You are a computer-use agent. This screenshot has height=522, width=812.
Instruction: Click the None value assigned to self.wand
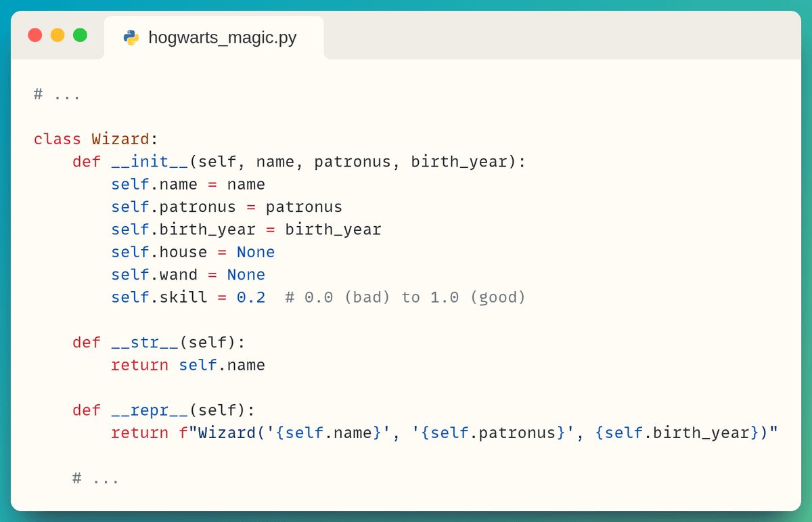tap(246, 275)
